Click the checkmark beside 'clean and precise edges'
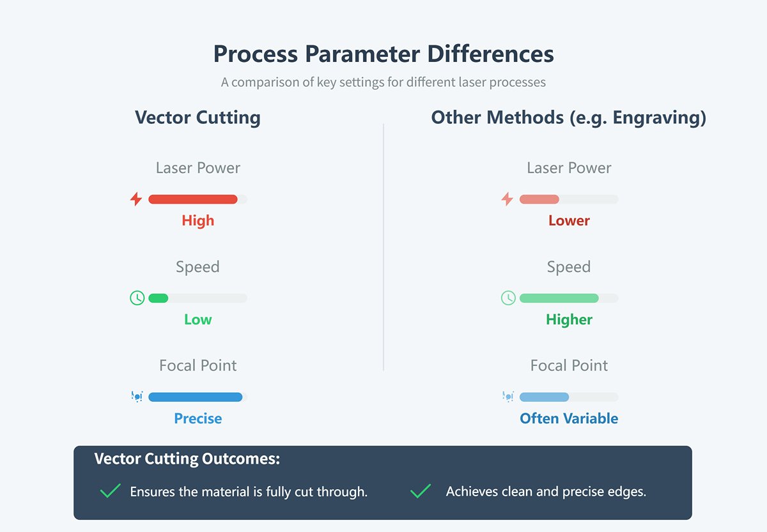This screenshot has height=532, width=767. (421, 491)
